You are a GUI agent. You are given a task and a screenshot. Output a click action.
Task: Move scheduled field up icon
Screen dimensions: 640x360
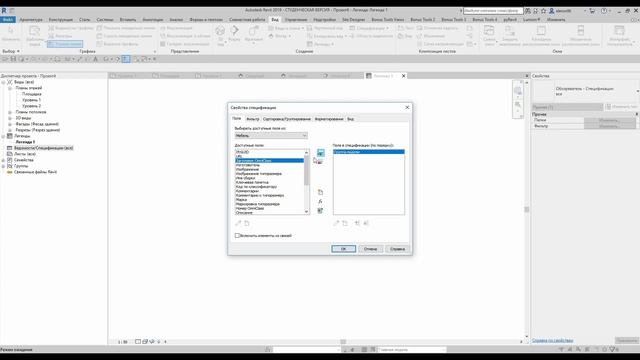click(358, 223)
